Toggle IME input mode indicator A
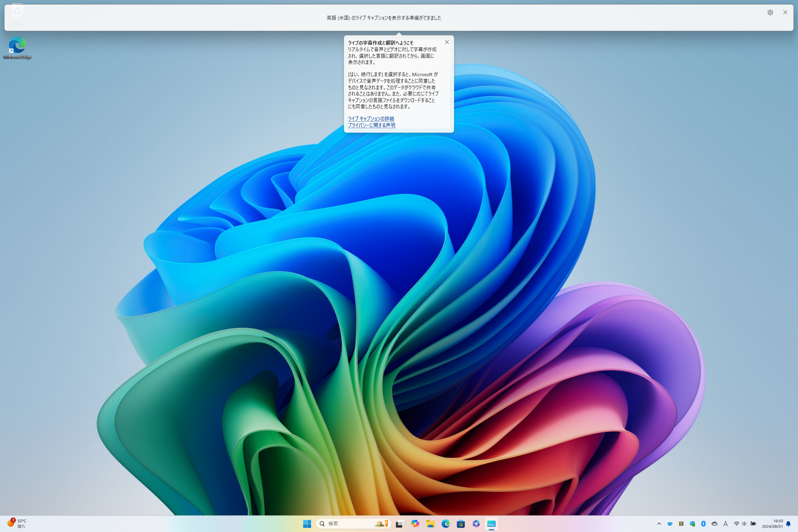 [725, 524]
